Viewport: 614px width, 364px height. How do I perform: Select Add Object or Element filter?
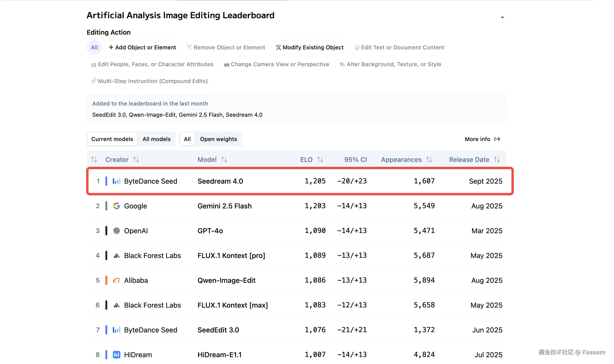click(x=142, y=47)
